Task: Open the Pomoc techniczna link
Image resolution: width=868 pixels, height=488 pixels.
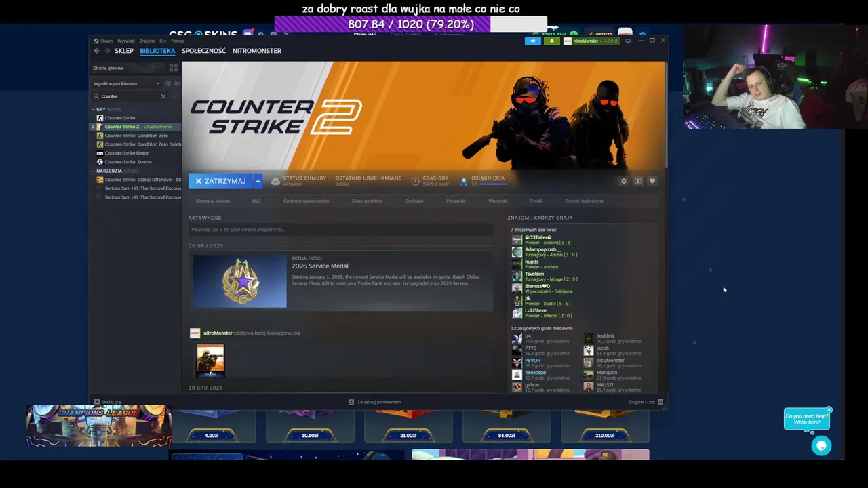Action: (585, 201)
